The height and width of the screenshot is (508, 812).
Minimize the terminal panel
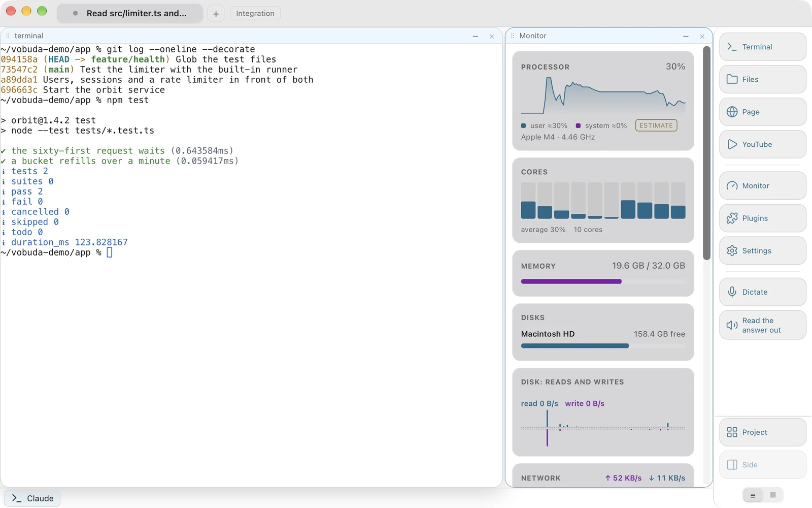click(476, 36)
